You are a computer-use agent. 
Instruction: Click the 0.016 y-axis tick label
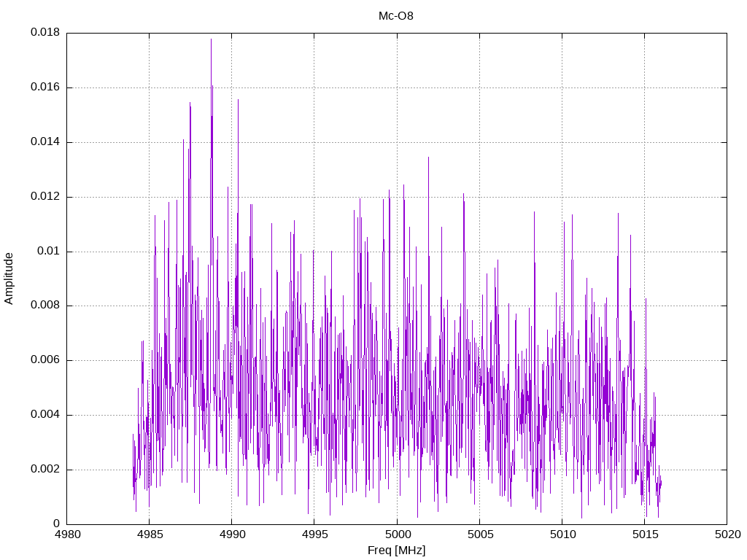[45, 87]
